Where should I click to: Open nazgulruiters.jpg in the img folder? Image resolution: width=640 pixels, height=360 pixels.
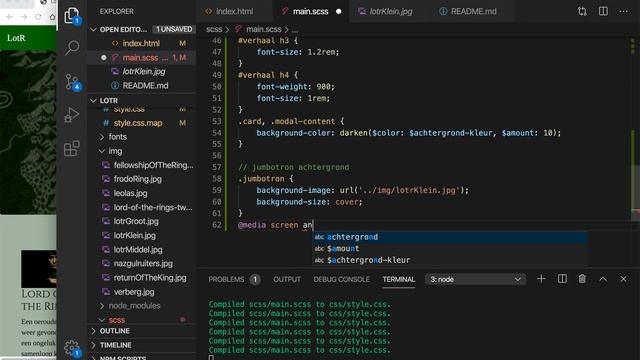tap(143, 263)
